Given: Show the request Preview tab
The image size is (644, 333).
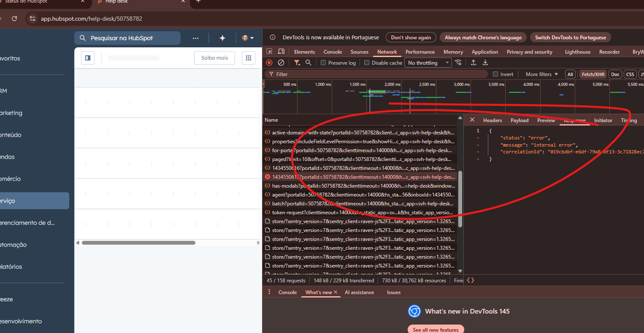Looking at the screenshot, I should click(546, 120).
